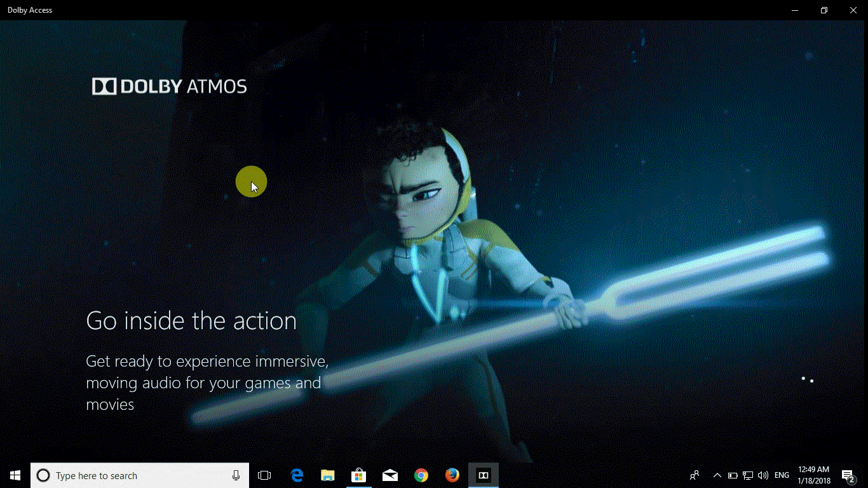Click the 'Get ready to experience immersive' text
This screenshot has width=868, height=488.
tap(207, 383)
